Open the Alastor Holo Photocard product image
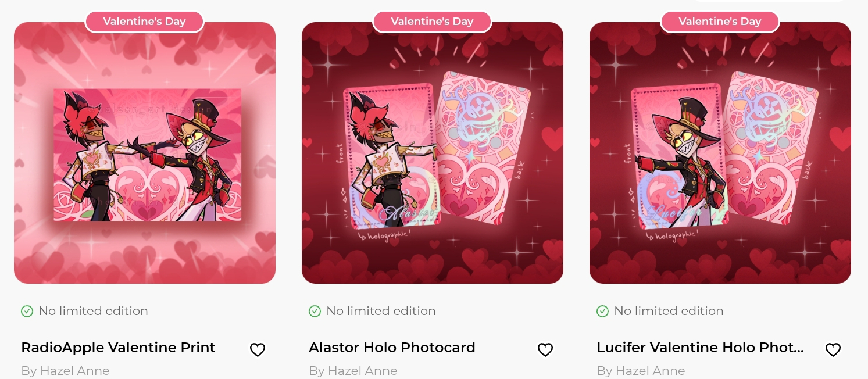Image resolution: width=868 pixels, height=379 pixels. 433,153
